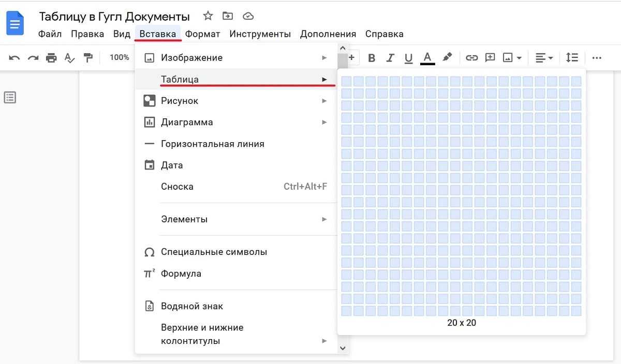
Task: Open the Формат menu
Action: (x=202, y=34)
